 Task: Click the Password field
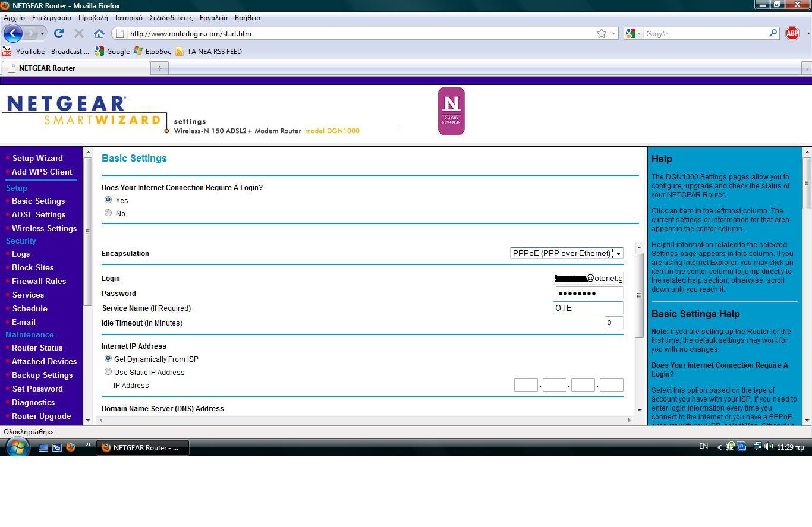pos(589,293)
